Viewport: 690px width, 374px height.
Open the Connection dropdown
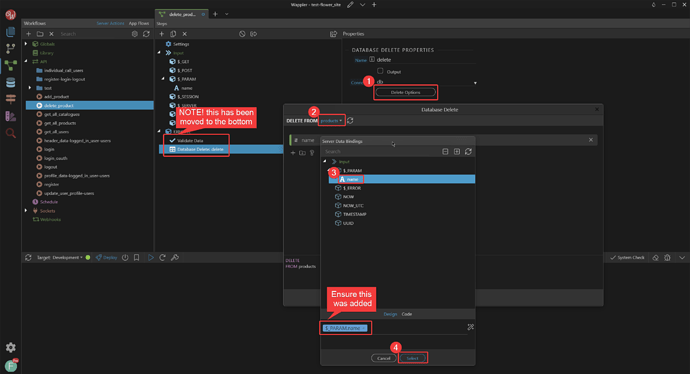[426, 82]
